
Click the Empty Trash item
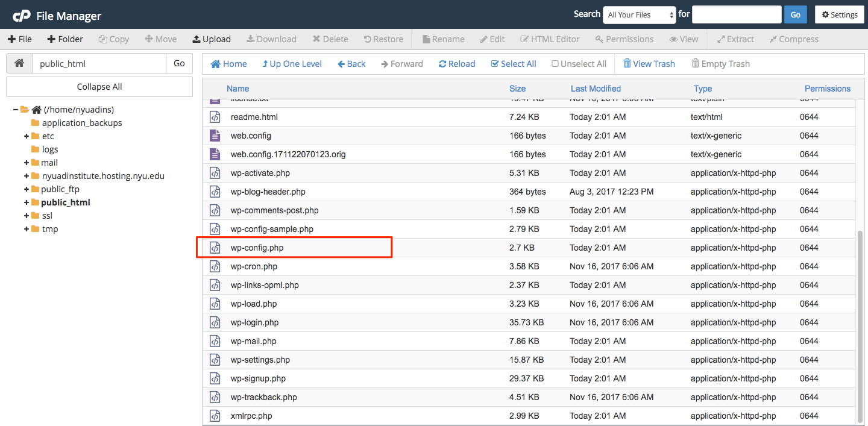721,64
